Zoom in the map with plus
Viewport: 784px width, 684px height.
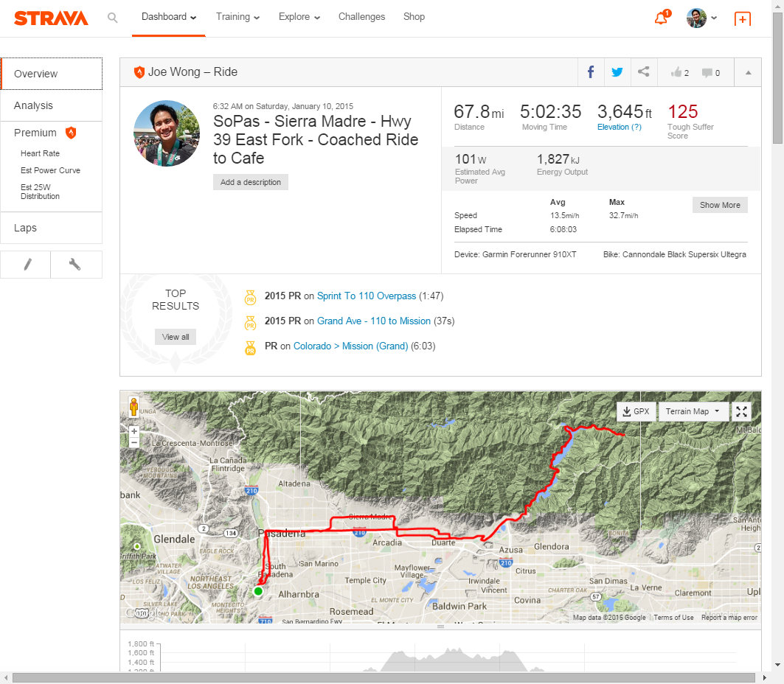133,430
